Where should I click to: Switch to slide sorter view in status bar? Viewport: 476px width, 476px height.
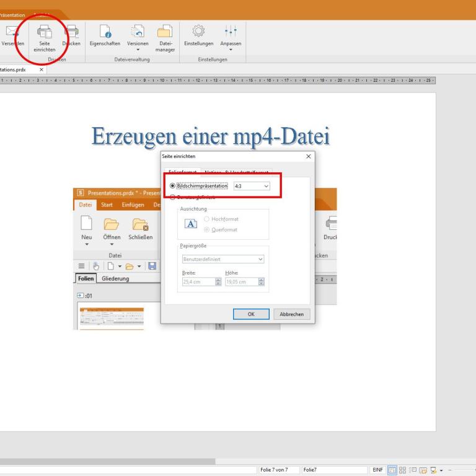[402, 470]
